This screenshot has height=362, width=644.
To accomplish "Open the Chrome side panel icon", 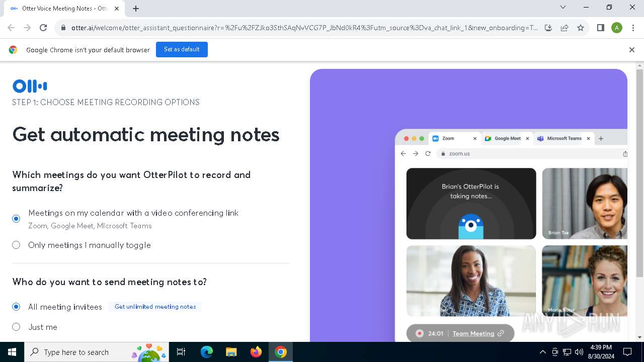I will (x=601, y=28).
